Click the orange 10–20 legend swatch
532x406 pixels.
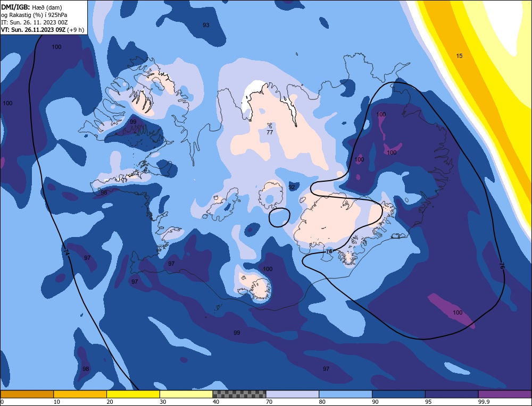click(80, 394)
